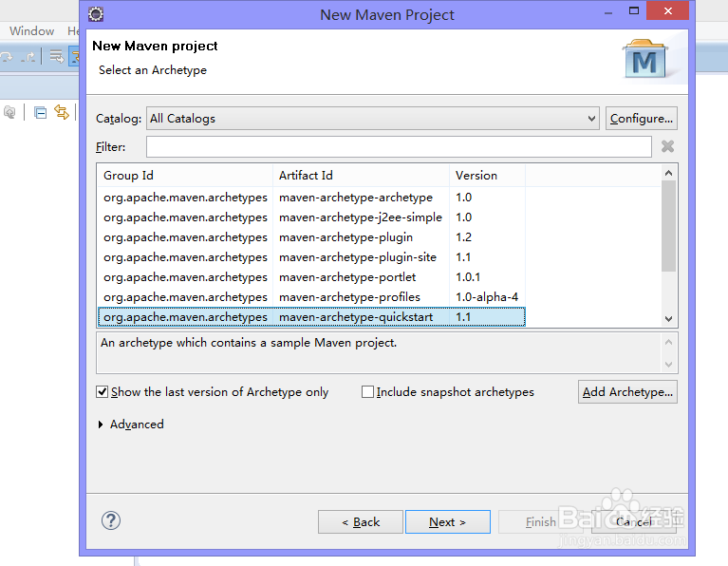
Task: Click the description box scroll up arrow
Action: (668, 342)
